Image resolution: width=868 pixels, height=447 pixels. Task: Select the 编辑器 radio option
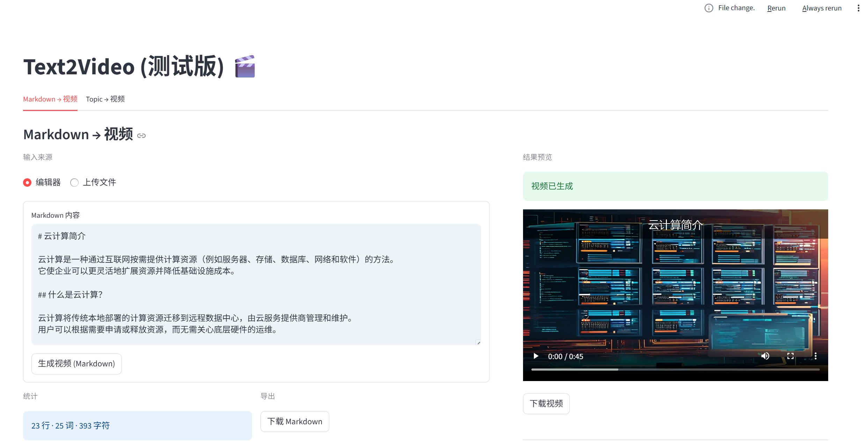click(27, 182)
